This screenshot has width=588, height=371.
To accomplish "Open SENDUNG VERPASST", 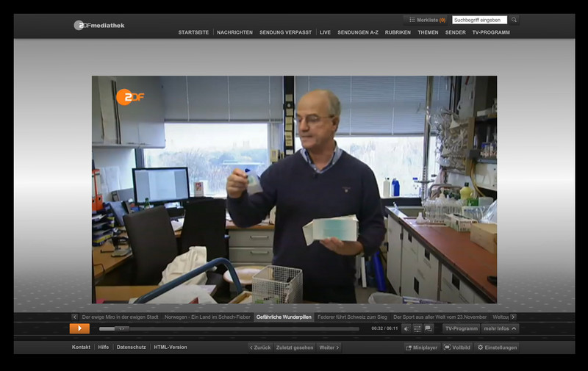I will [x=285, y=32].
